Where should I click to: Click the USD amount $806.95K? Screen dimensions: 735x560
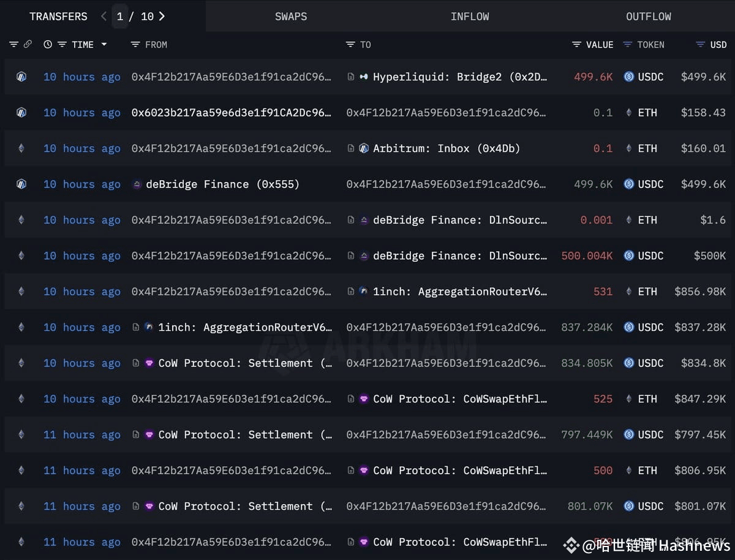700,471
